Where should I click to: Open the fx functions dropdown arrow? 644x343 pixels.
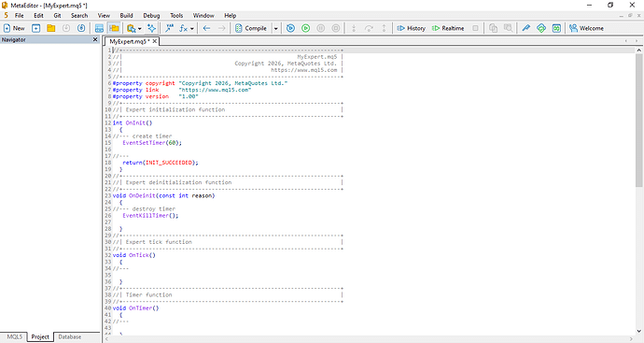point(192,28)
